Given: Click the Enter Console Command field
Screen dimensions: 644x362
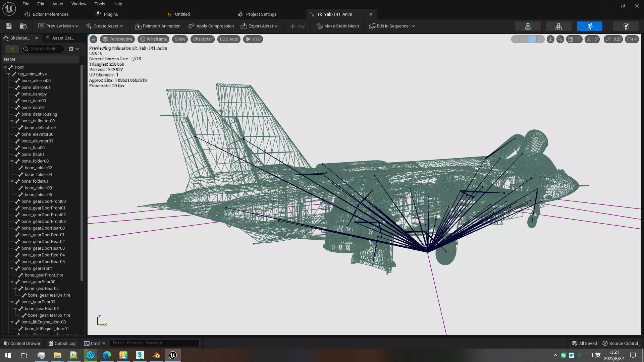Looking at the screenshot, I should click(x=155, y=343).
